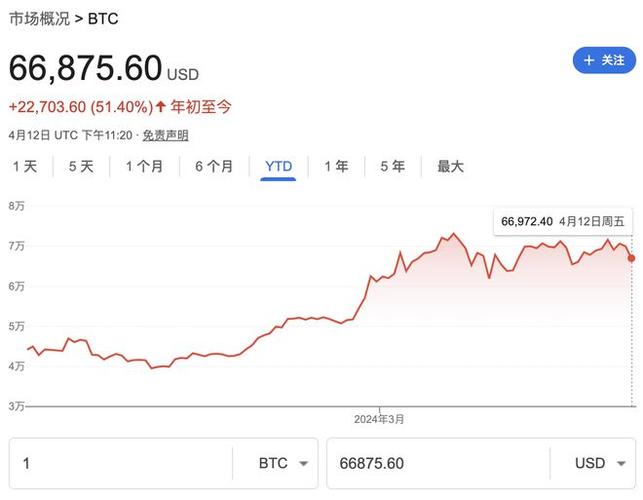The width and height of the screenshot is (643, 500).
Task: Switch to 1个月 chart range
Action: point(144,167)
